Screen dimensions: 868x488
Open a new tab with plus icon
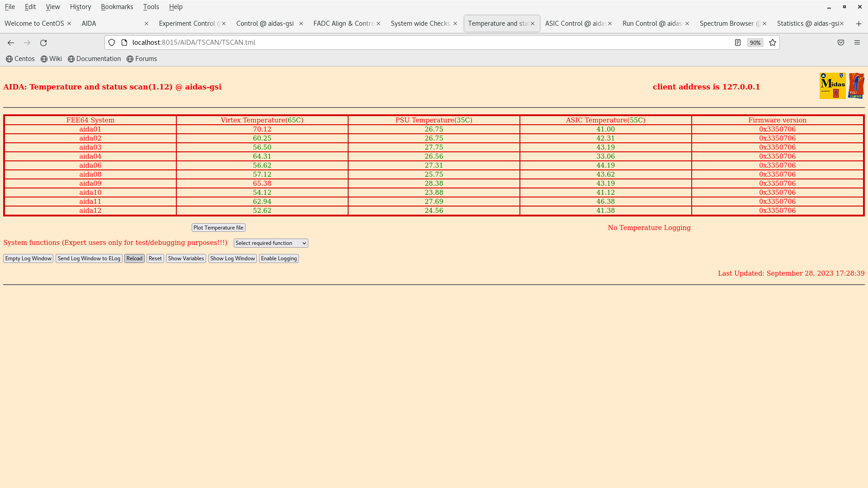(859, 23)
